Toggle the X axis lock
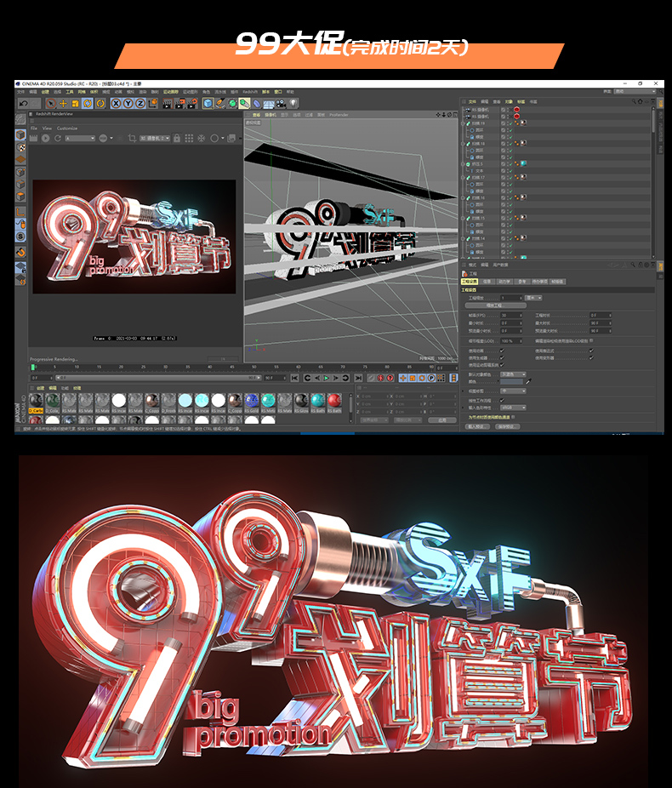The width and height of the screenshot is (672, 788). 116,104
